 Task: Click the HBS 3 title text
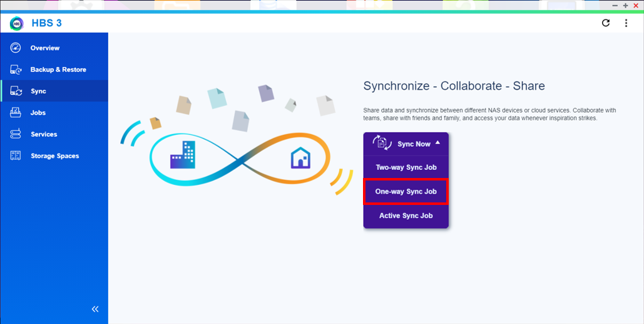click(x=47, y=23)
